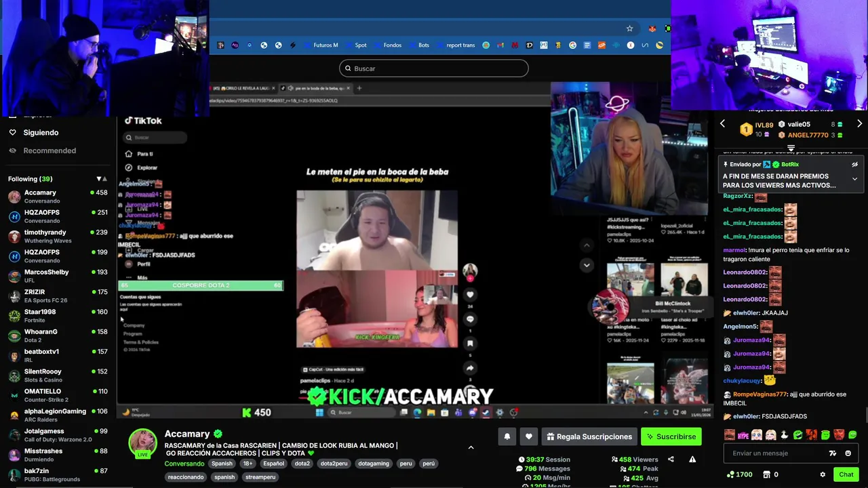
Task: Click the Accamary channel name heading
Action: pos(187,434)
